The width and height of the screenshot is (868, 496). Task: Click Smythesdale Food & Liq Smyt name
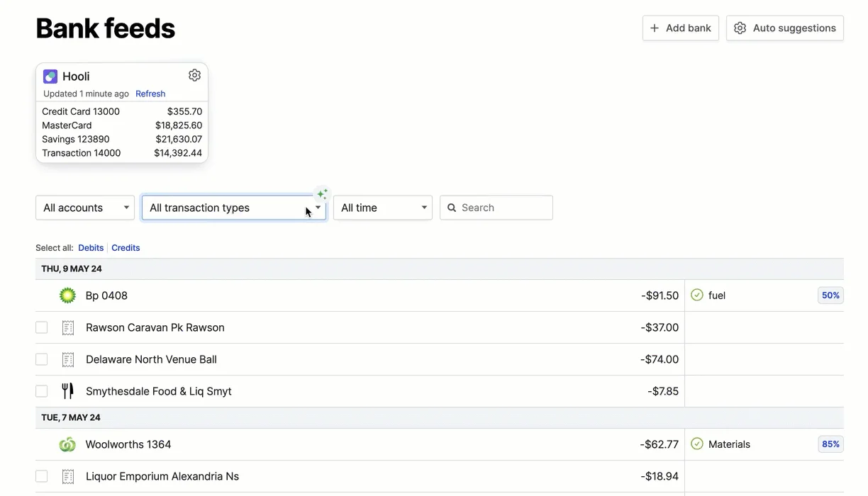point(159,391)
